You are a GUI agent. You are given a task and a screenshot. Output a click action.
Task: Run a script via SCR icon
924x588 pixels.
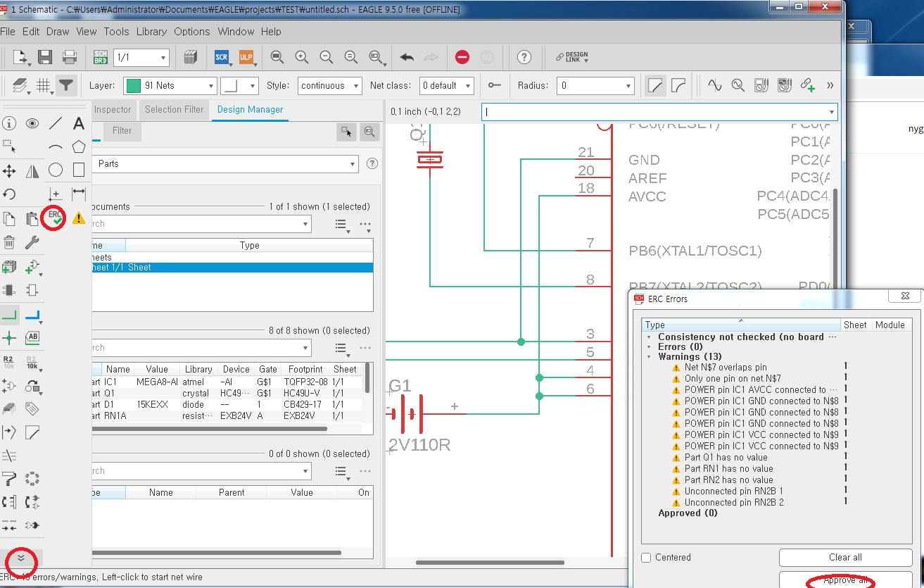[x=222, y=57]
